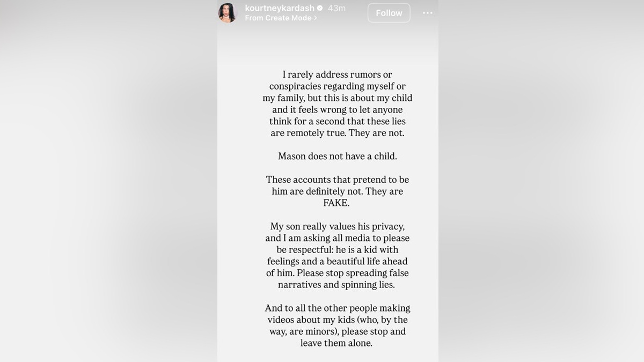Open the three-dot more options menu
This screenshot has width=644, height=362.
[x=427, y=13]
